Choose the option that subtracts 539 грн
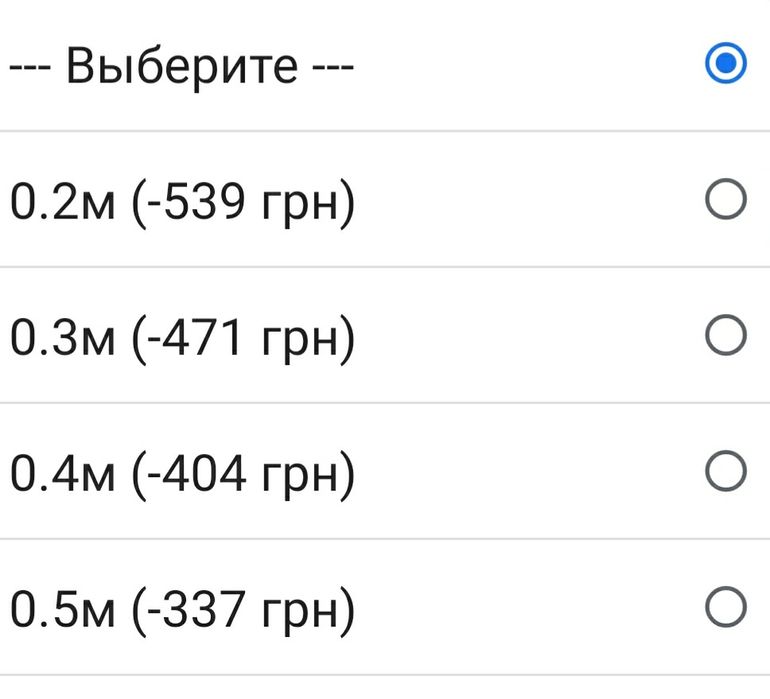The image size is (770, 699). [x=725, y=202]
